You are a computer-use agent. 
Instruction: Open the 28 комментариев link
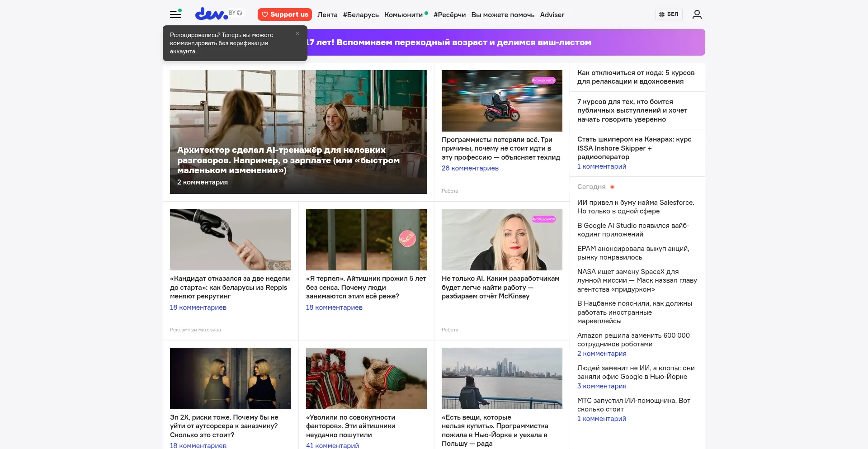[470, 168]
